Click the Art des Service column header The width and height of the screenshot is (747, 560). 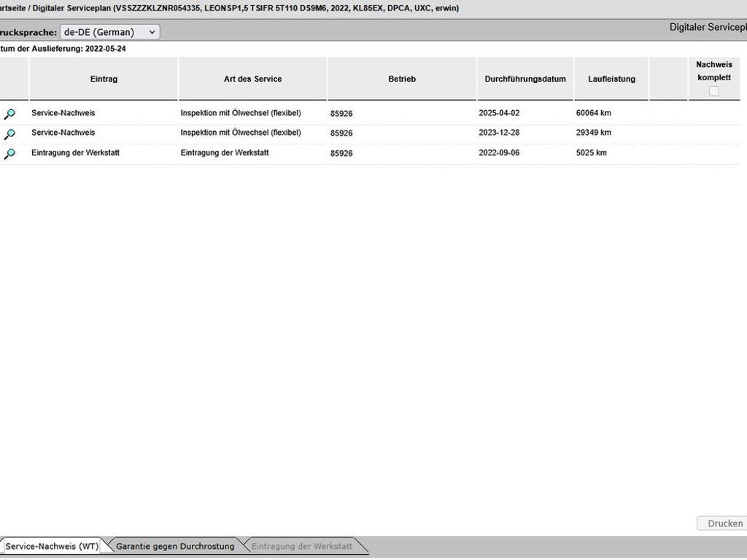pyautogui.click(x=252, y=79)
